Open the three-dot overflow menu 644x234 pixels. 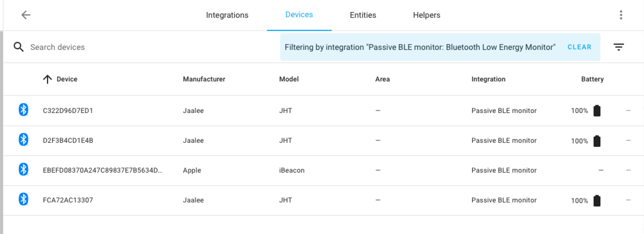[621, 15]
